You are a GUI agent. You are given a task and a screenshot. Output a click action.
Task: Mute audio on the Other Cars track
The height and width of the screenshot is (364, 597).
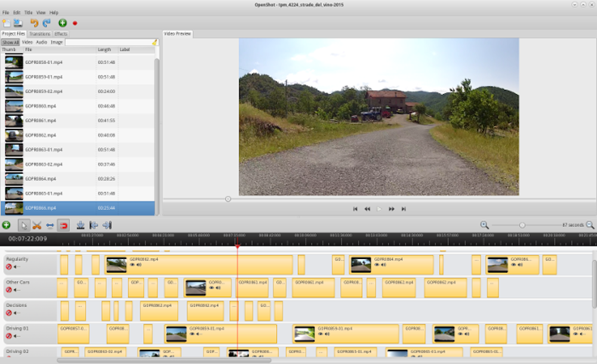click(17, 290)
